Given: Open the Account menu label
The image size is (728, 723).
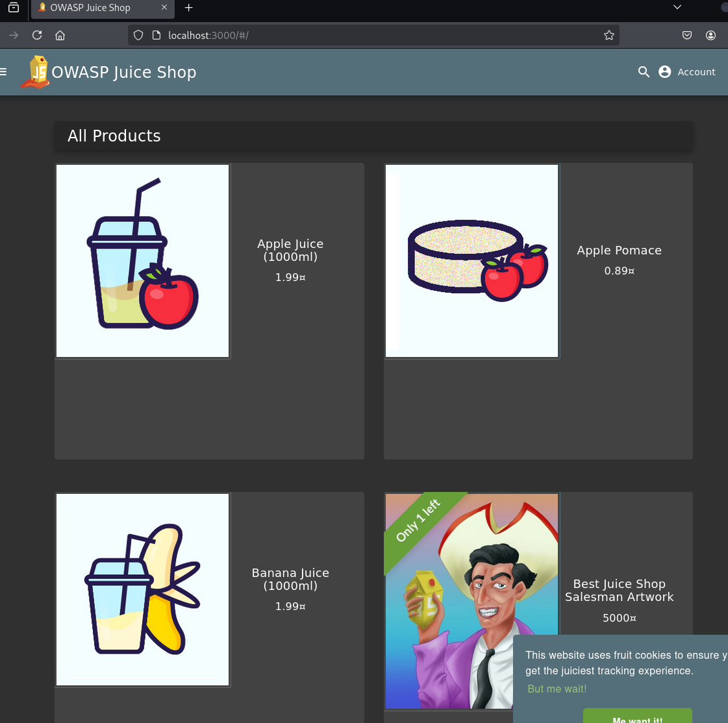Looking at the screenshot, I should tap(696, 73).
